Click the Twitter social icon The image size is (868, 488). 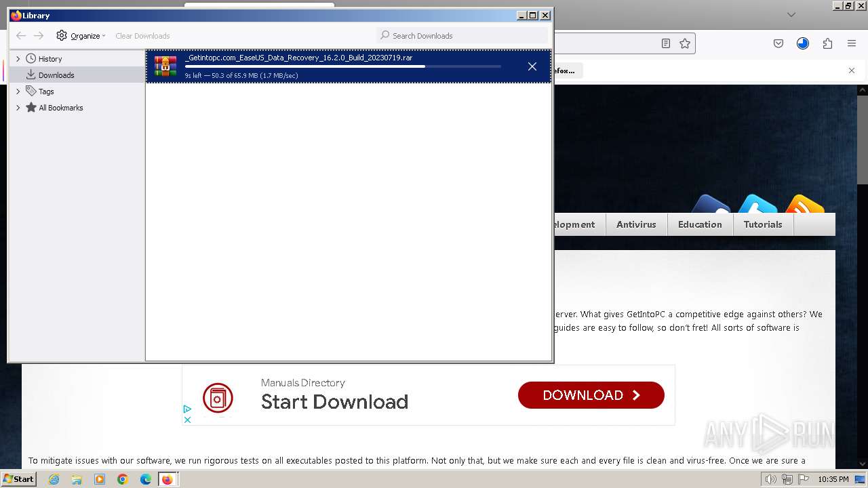(757, 205)
